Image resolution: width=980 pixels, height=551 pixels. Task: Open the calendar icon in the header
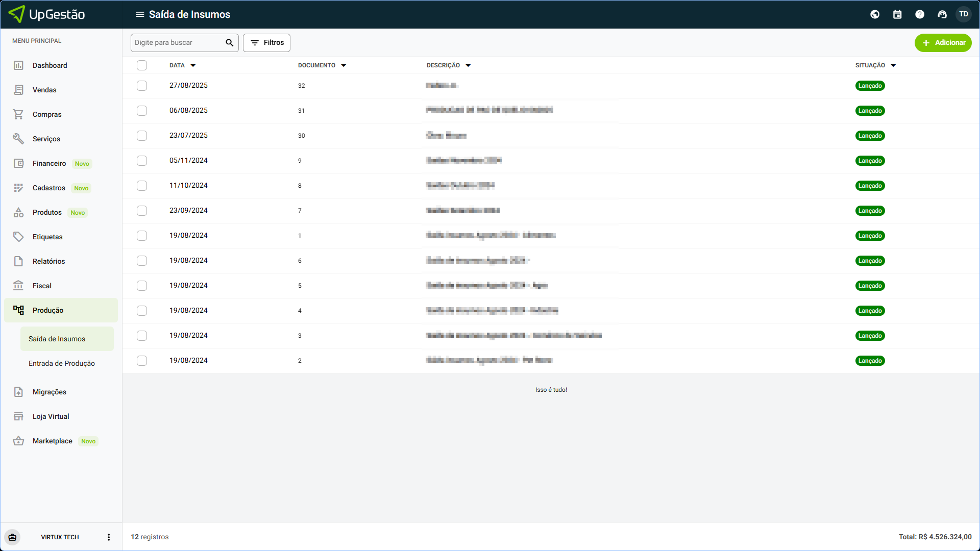pos(897,14)
